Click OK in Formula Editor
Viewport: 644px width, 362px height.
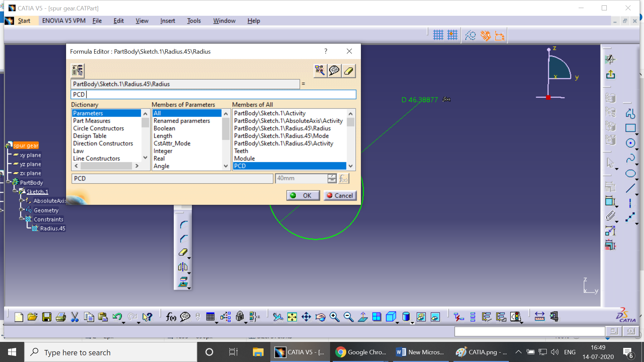point(303,195)
